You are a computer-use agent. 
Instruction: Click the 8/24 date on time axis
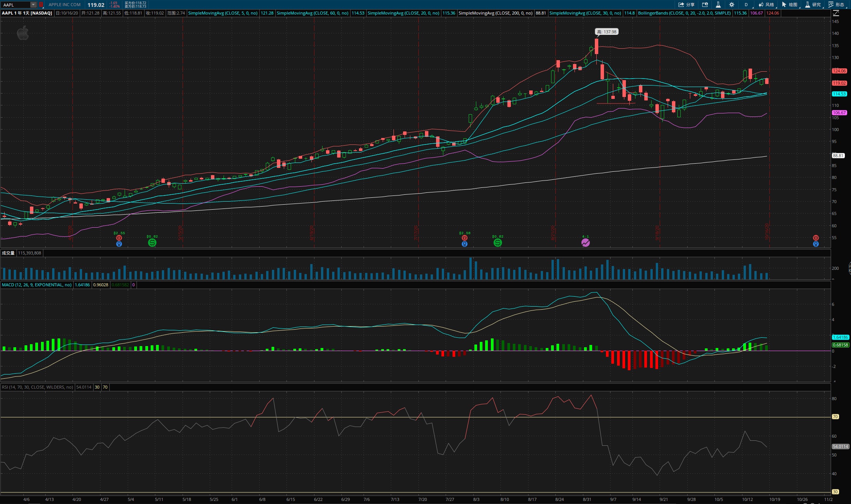point(560,499)
